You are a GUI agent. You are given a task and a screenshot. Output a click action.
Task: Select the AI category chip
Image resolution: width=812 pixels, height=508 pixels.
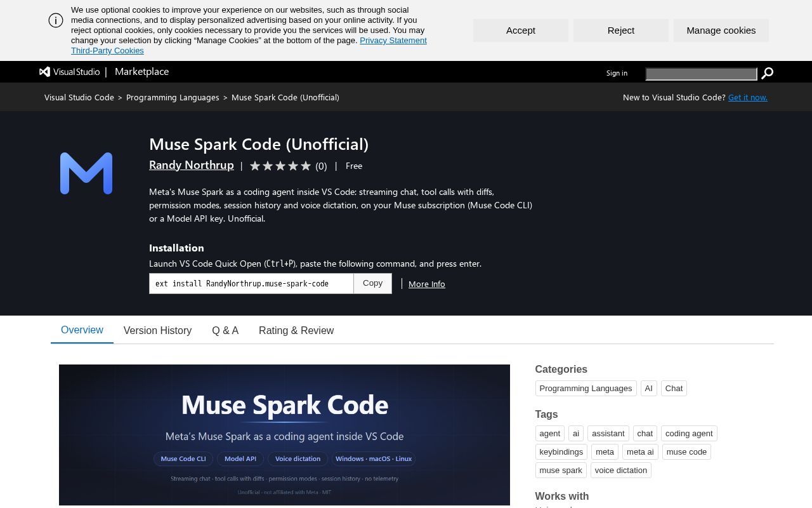point(649,389)
